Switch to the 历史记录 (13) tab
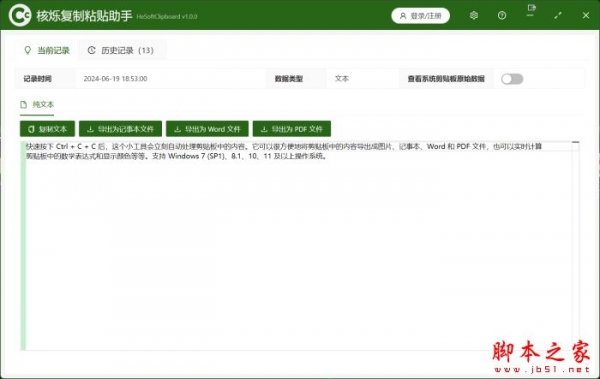 pos(122,50)
